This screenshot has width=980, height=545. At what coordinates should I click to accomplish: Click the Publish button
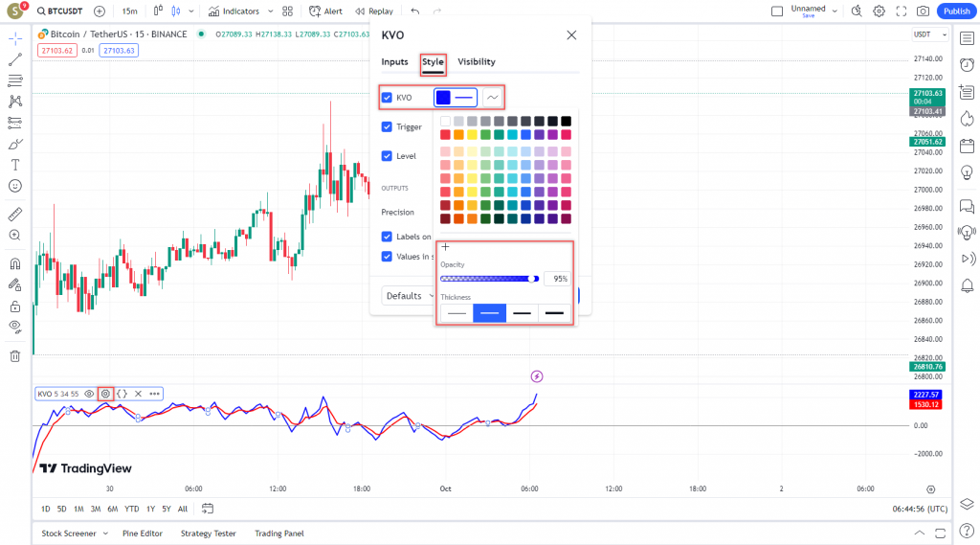pos(957,11)
